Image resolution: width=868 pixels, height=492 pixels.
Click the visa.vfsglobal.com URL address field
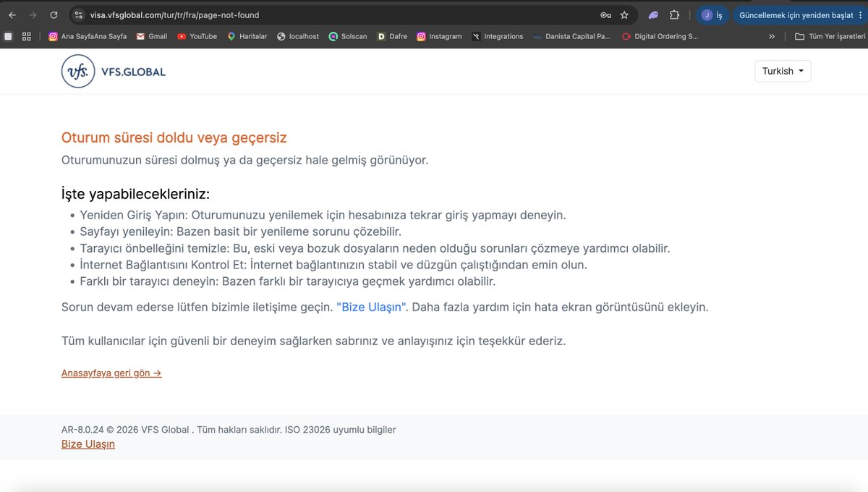click(x=174, y=14)
